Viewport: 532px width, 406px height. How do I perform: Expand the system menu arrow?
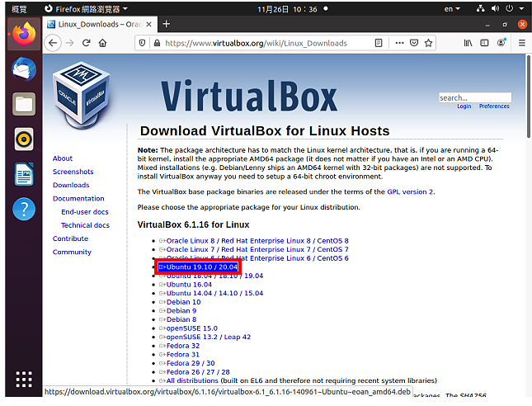521,9
